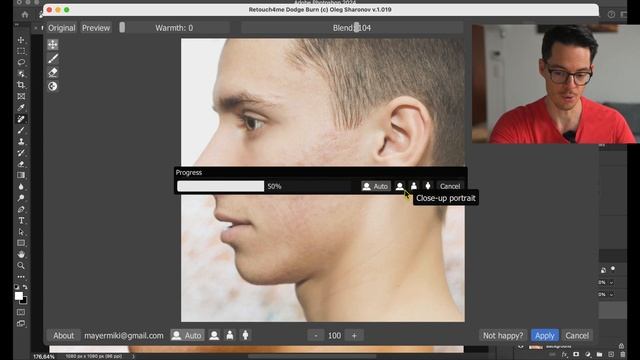Add a layer mask
This screenshot has height=360, width=640.
click(576, 355)
